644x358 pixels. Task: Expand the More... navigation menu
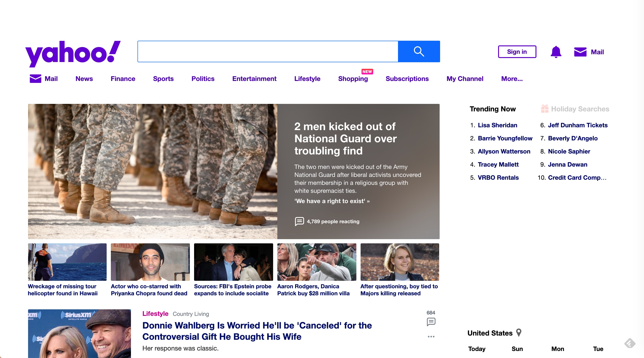[512, 79]
